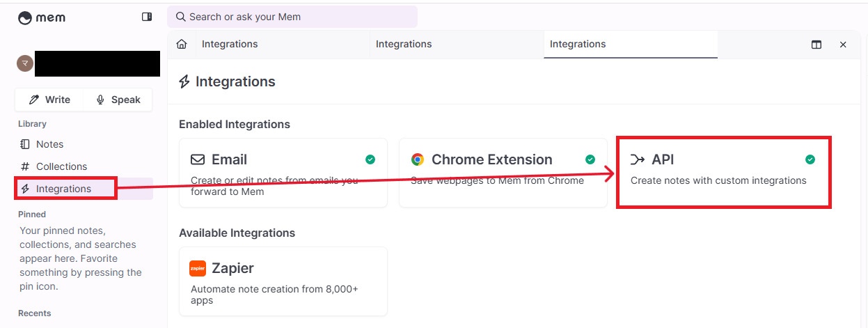Click the envelope icon on Email card
The height and width of the screenshot is (328, 868).
(x=198, y=159)
